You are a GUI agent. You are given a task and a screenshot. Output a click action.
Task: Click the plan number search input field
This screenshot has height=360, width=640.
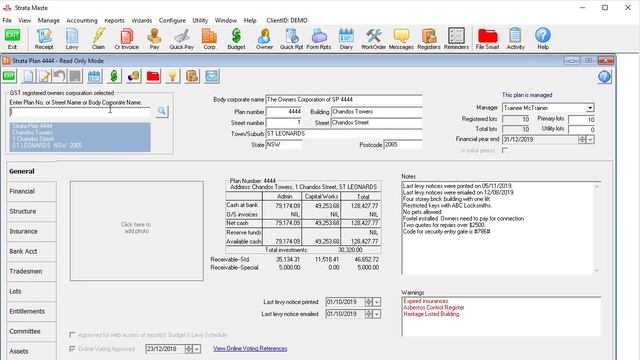80,111
